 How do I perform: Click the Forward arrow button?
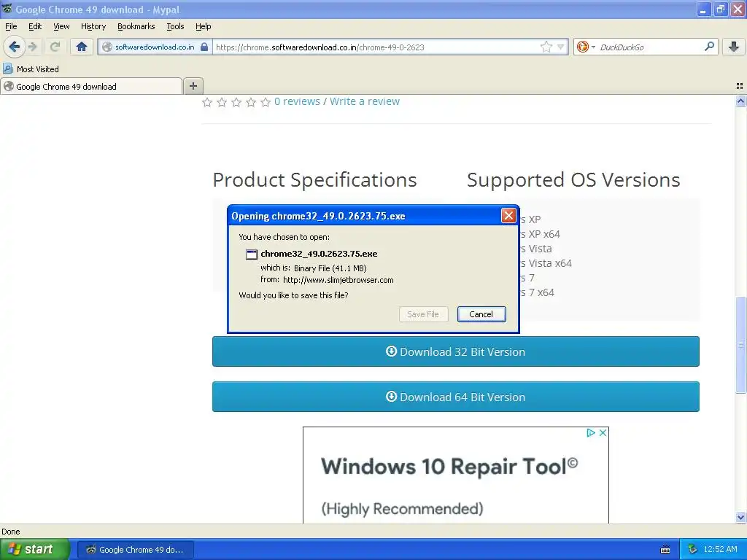coord(32,47)
